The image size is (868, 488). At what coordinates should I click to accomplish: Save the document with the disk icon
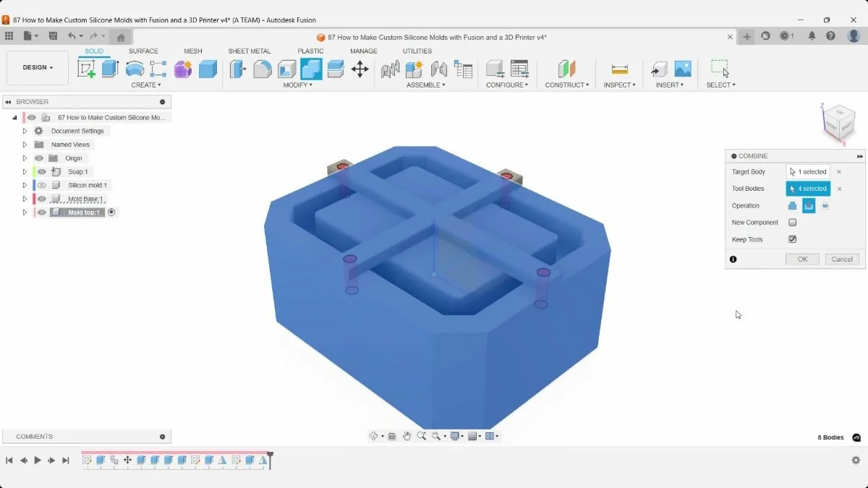tap(53, 35)
